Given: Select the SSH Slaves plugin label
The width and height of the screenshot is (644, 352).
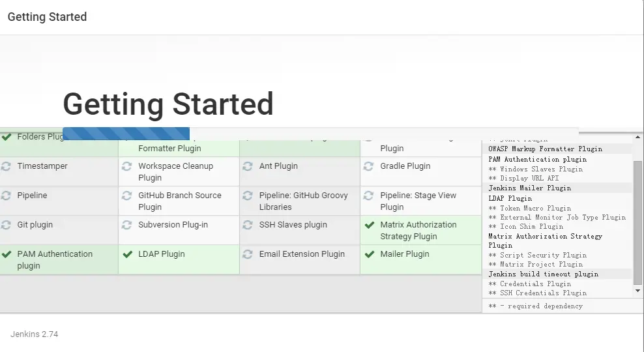Looking at the screenshot, I should click(293, 225).
